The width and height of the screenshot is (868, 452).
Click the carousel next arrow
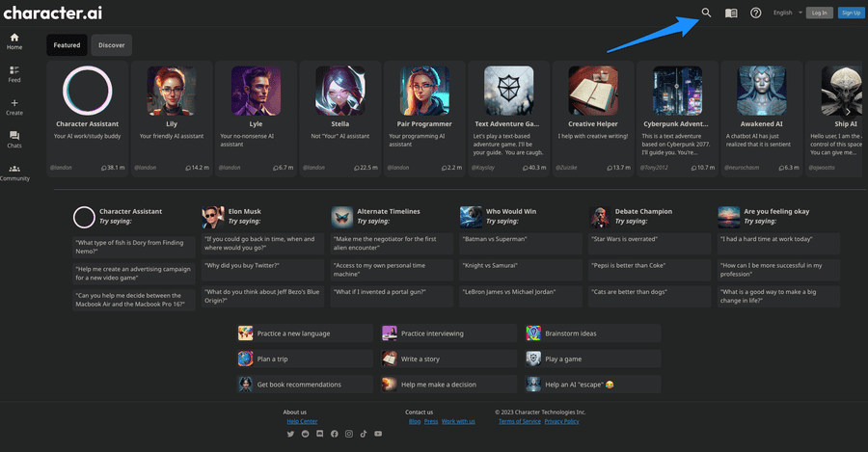848,111
